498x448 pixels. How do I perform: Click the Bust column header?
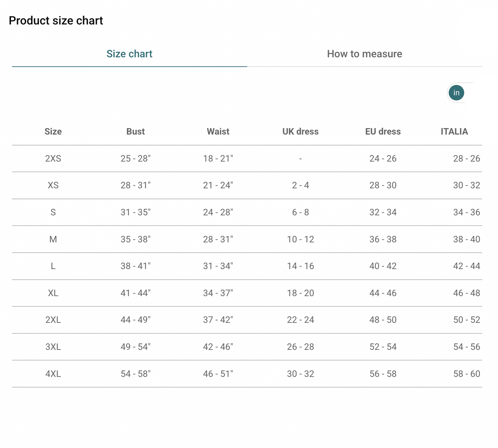[x=135, y=132]
